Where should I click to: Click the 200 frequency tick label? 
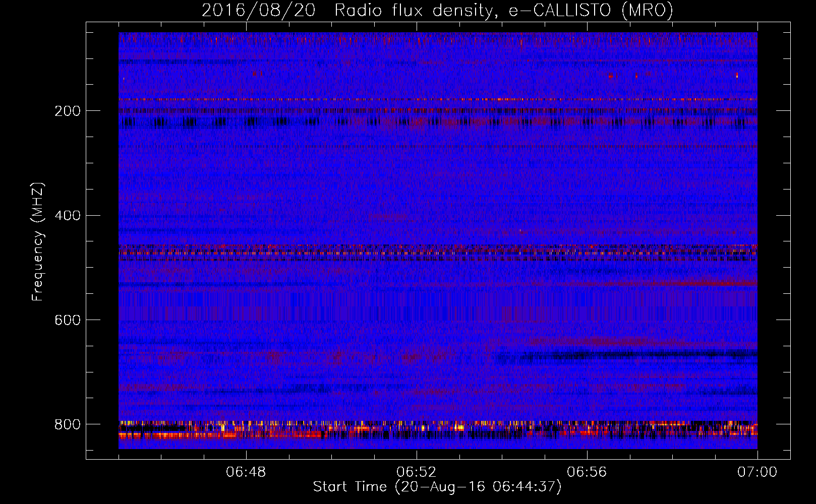(x=68, y=111)
